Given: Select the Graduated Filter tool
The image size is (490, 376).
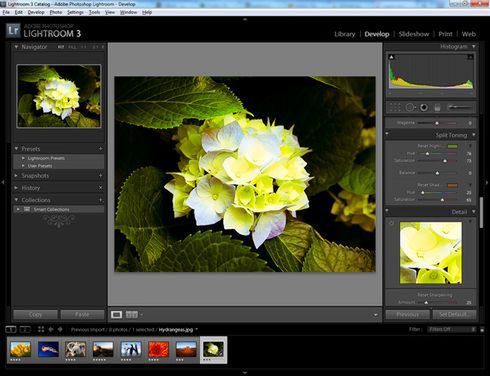Looking at the screenshot, I should tap(438, 107).
